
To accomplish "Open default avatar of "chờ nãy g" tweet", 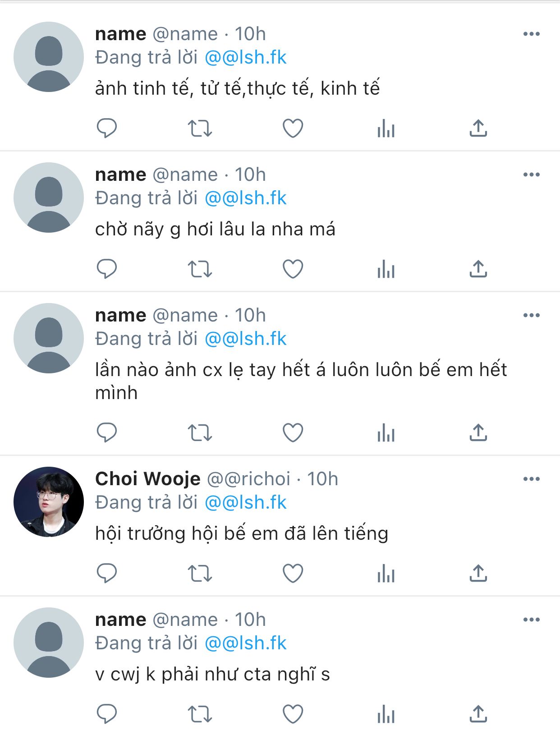I will (x=49, y=198).
